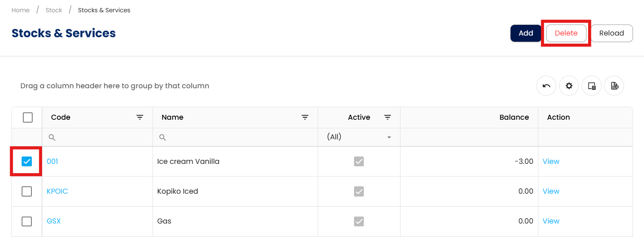Screen dimensions: 644x237
Task: Open View link for Kopiko Iced
Action: (551, 191)
